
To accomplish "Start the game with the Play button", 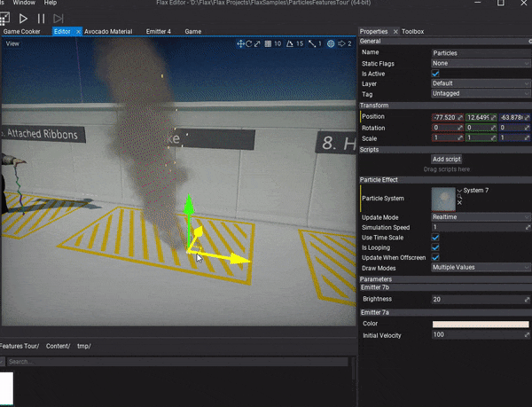I will click(x=23, y=19).
